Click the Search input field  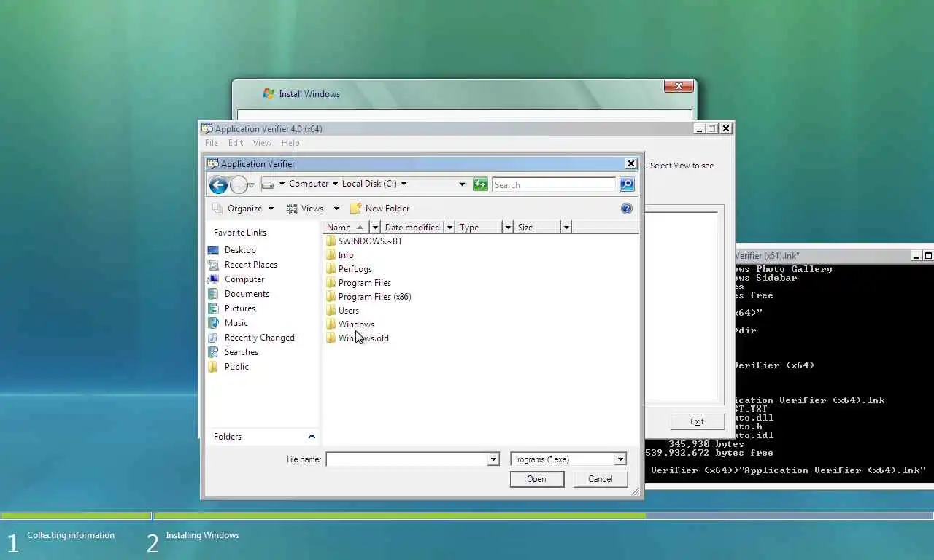click(554, 185)
